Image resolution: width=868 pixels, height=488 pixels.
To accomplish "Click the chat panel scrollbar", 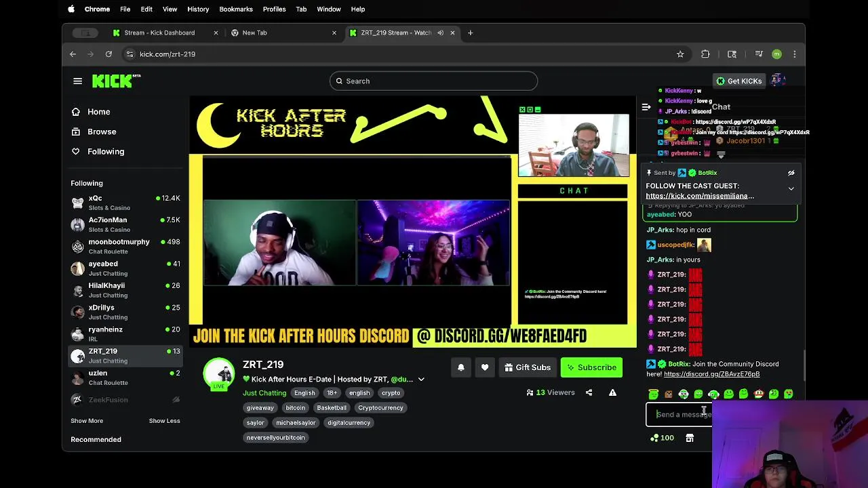I will [804, 366].
